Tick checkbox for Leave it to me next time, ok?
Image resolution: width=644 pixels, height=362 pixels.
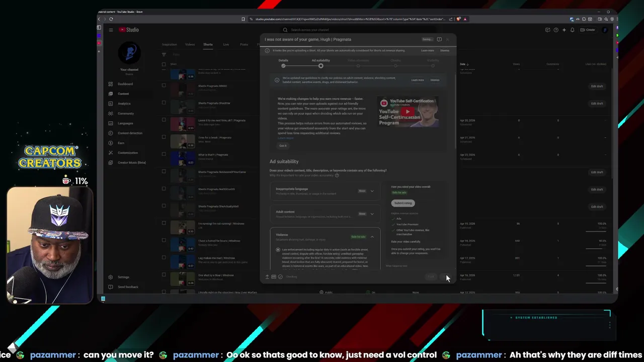164,120
